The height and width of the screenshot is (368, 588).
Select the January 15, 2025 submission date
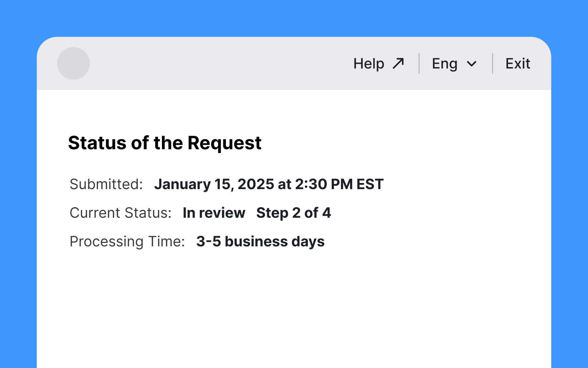point(214,184)
